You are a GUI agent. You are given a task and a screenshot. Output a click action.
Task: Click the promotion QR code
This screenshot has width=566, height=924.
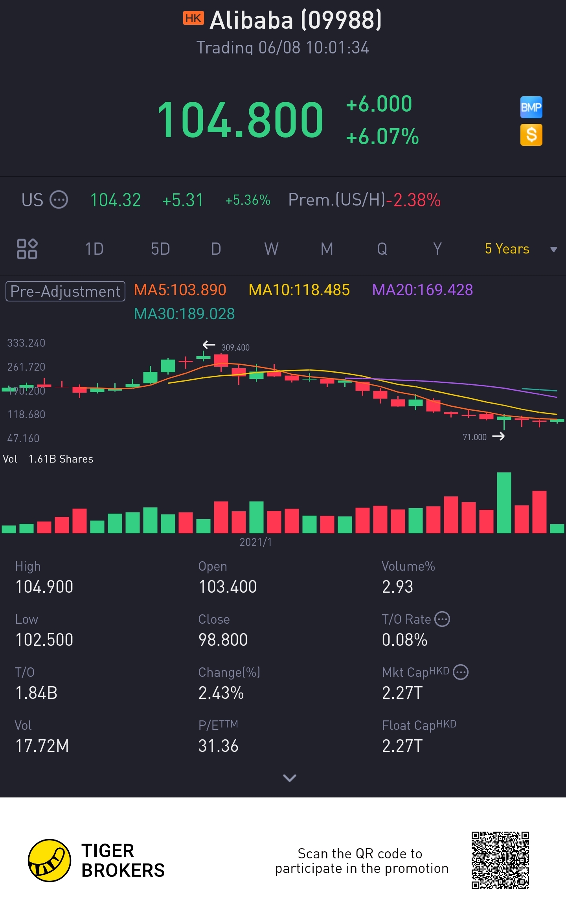[500, 860]
